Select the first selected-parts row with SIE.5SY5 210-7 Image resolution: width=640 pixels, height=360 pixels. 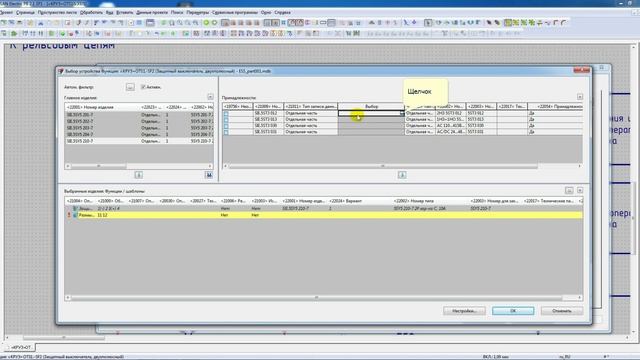pyautogui.click(x=324, y=208)
